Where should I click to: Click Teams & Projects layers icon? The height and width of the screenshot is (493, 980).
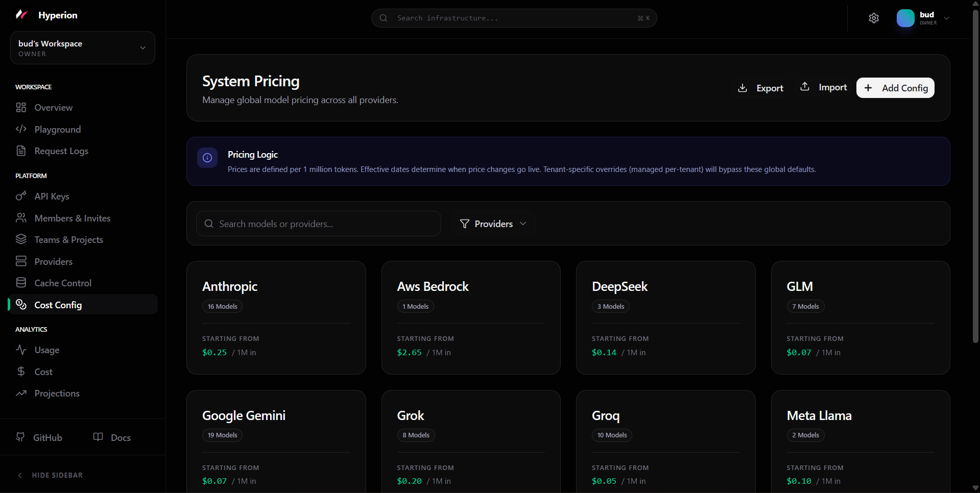click(21, 239)
